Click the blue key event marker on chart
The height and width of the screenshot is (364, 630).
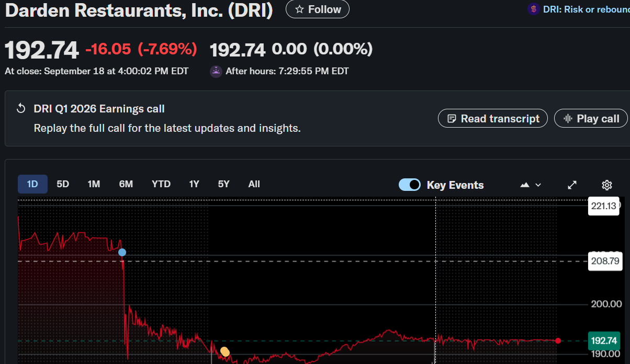click(122, 253)
